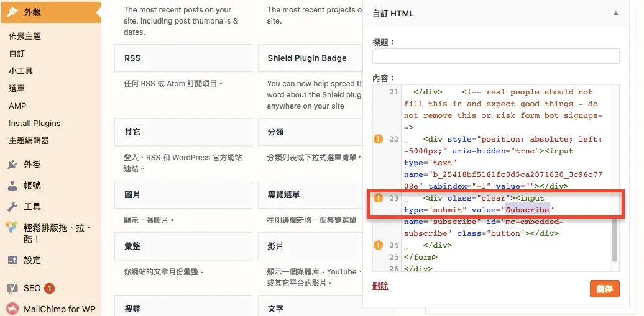This screenshot has width=644, height=316.
Task: Open 選單 submenu item
Action: click(x=17, y=88)
